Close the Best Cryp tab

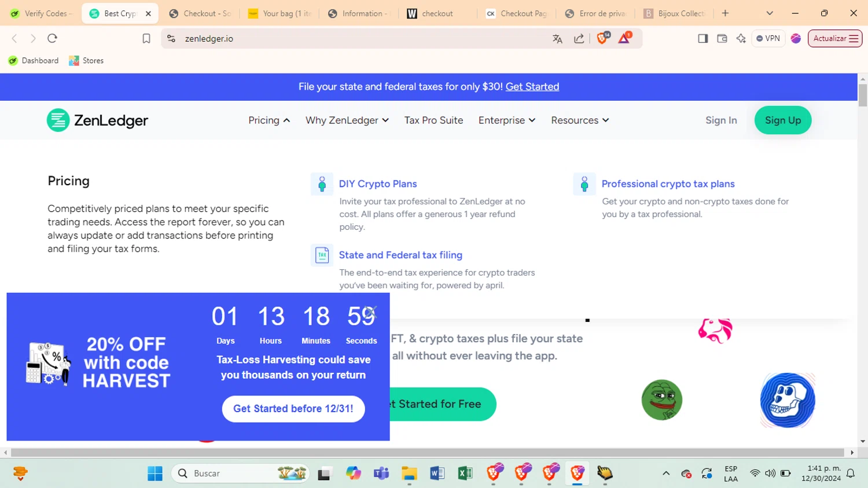148,13
